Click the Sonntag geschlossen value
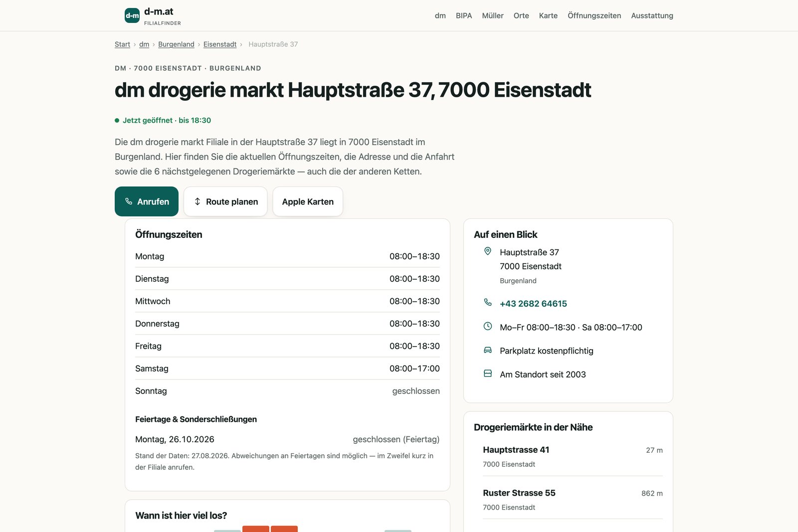Screen dimensions: 798x532 click(x=416, y=391)
